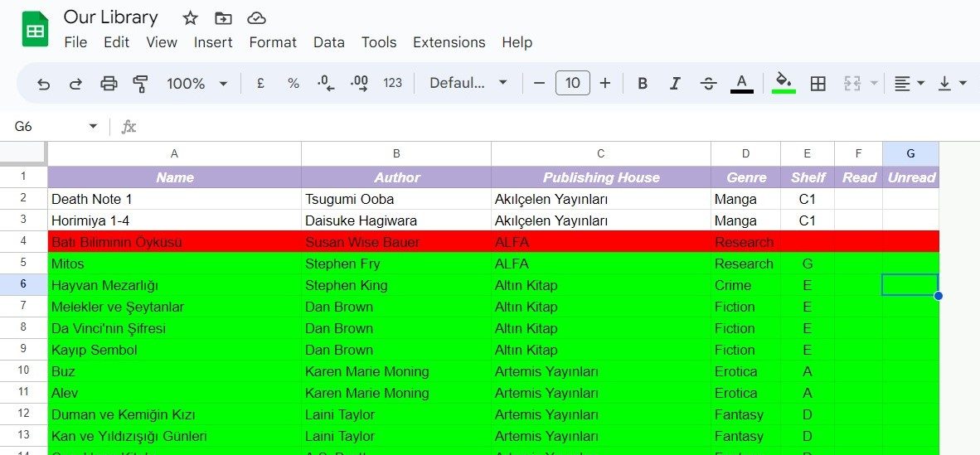Viewport: 980px width, 455px height.
Task: Click the Decrease decimal places icon
Action: pos(326,84)
